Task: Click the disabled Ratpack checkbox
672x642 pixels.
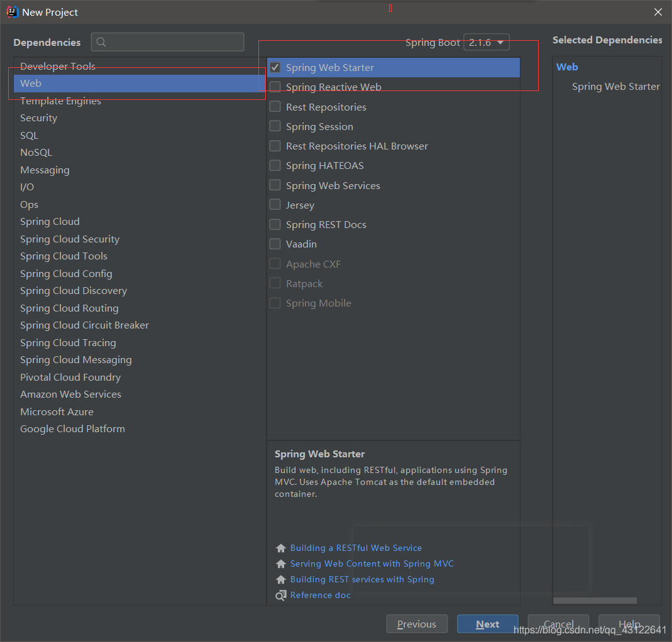Action: pos(275,283)
